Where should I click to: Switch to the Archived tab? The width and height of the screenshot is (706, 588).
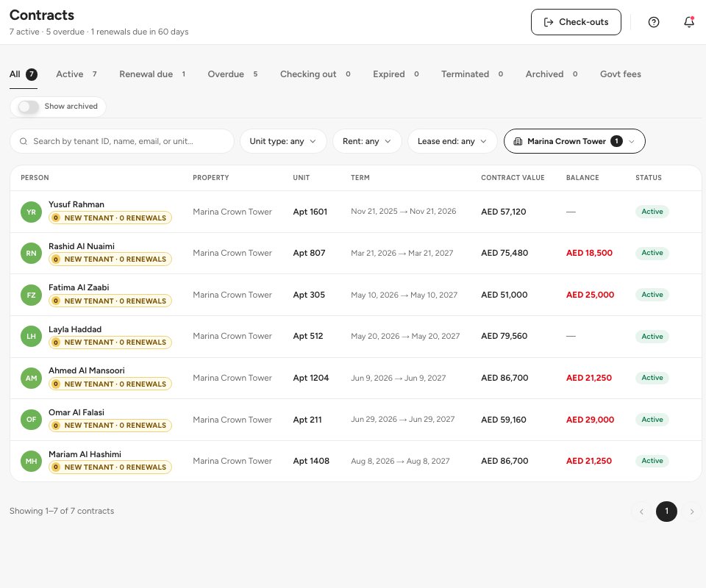pyautogui.click(x=552, y=74)
